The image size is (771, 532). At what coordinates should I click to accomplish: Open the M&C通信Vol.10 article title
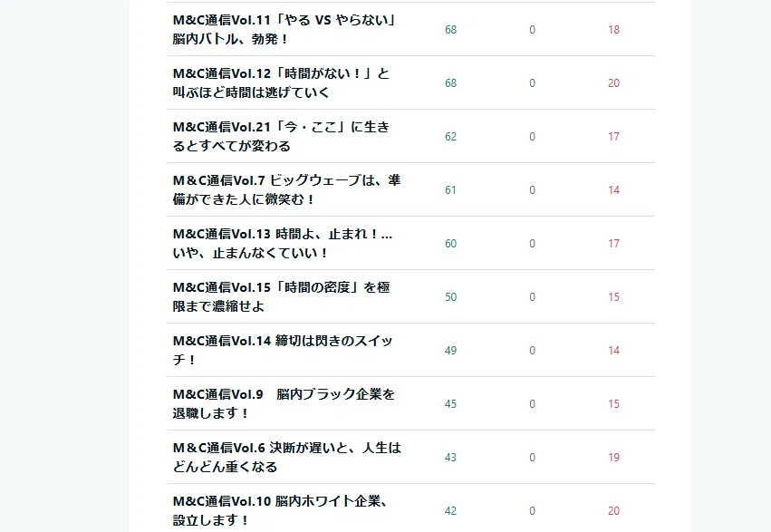click(x=281, y=511)
